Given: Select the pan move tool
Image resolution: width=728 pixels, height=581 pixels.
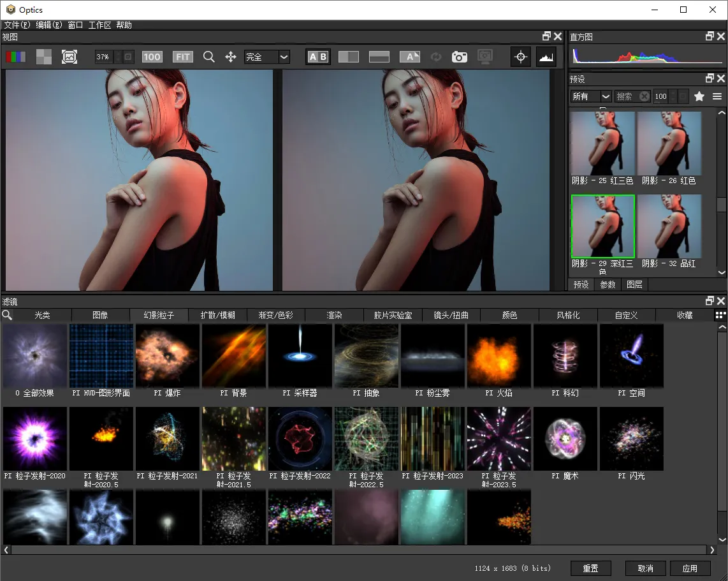Looking at the screenshot, I should (x=231, y=57).
